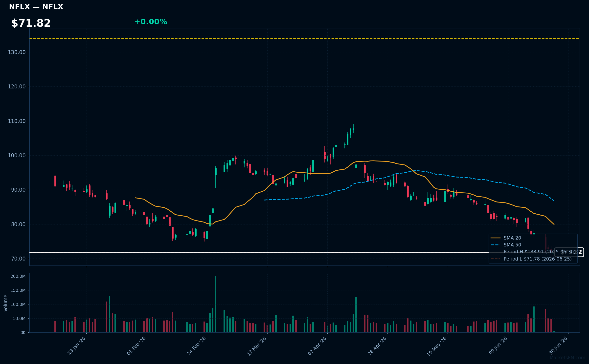Viewport: 589px width, 364px height.
Task: Click the 100.00 price axis label
Action: (x=17, y=155)
